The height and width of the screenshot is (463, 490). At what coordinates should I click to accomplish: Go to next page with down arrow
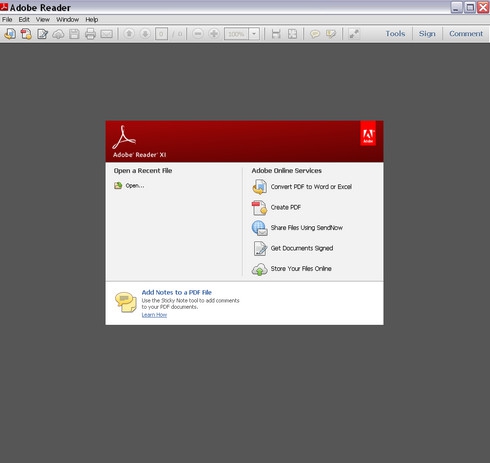[145, 33]
